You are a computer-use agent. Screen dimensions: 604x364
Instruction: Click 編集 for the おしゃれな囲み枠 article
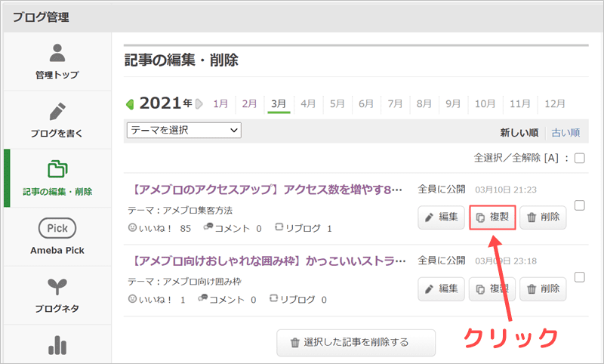coord(442,289)
